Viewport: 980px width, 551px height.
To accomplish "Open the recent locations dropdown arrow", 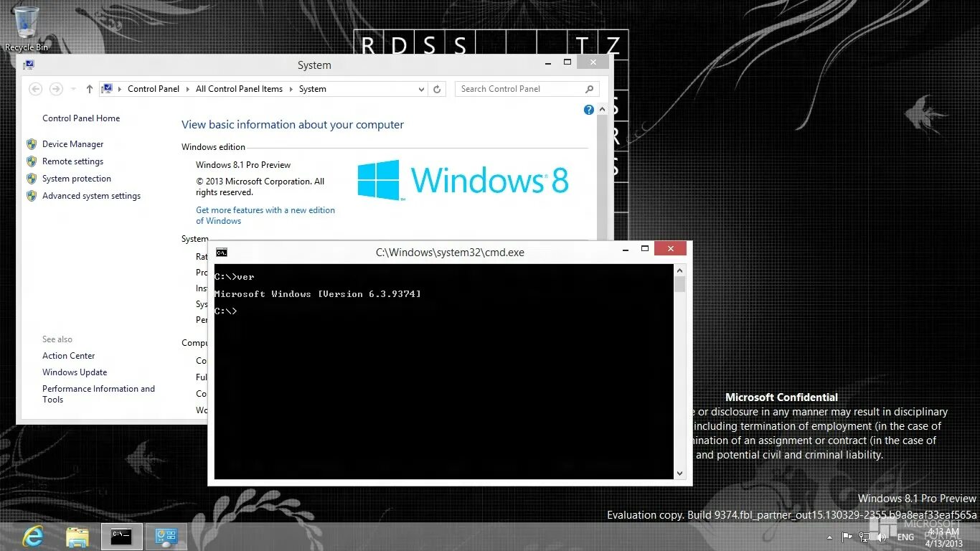I will (x=73, y=89).
